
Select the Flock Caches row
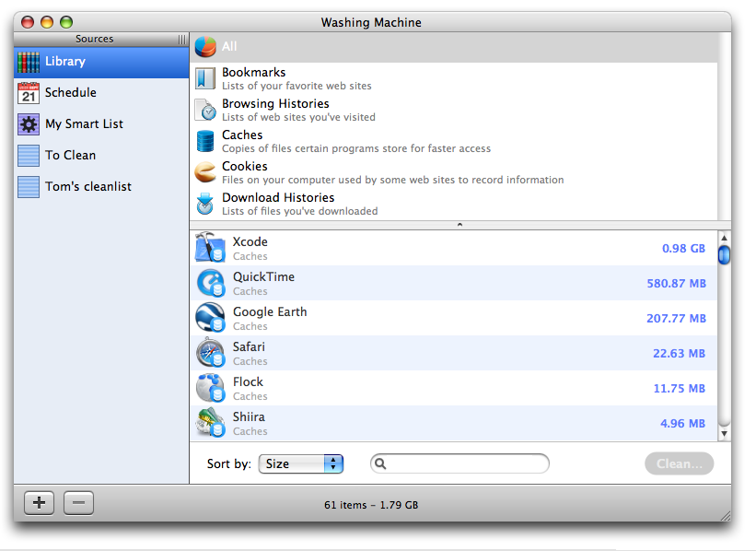(x=454, y=388)
